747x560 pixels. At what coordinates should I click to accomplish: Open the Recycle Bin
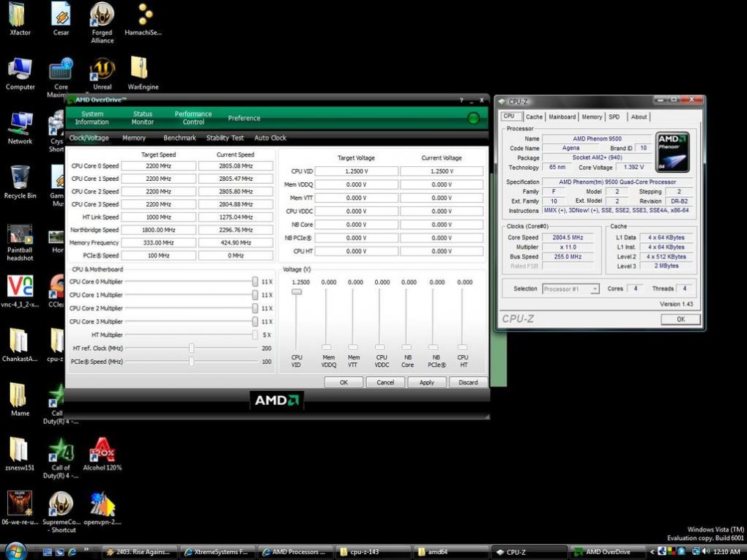[x=20, y=182]
